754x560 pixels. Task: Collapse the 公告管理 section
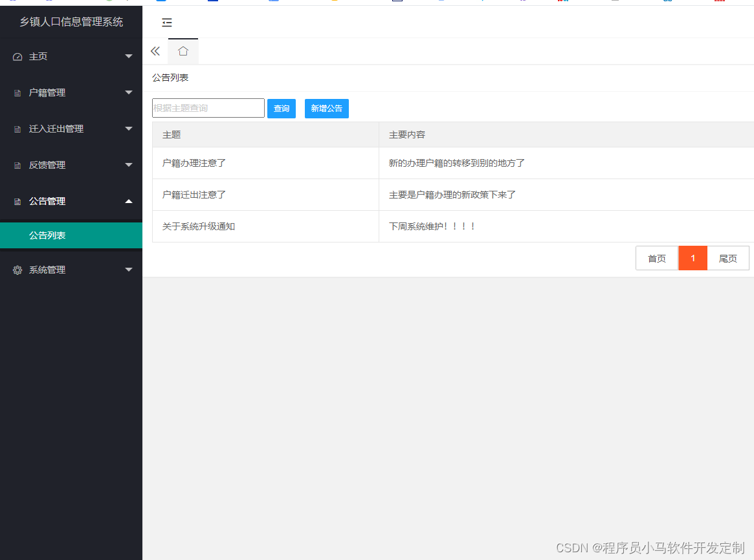[x=129, y=201]
